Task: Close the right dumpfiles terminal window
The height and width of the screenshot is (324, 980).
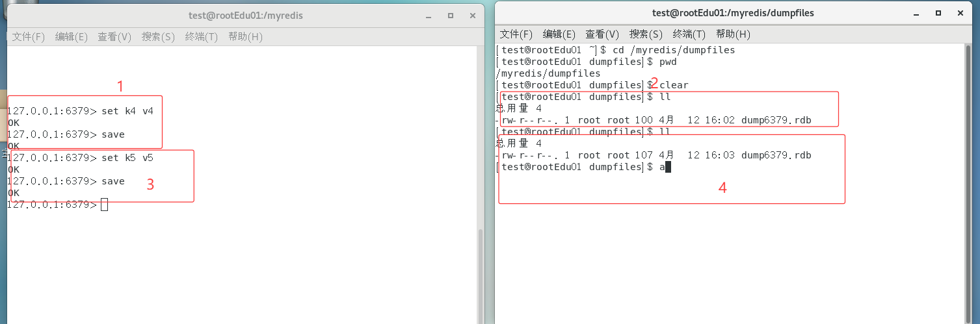Action: click(x=961, y=13)
